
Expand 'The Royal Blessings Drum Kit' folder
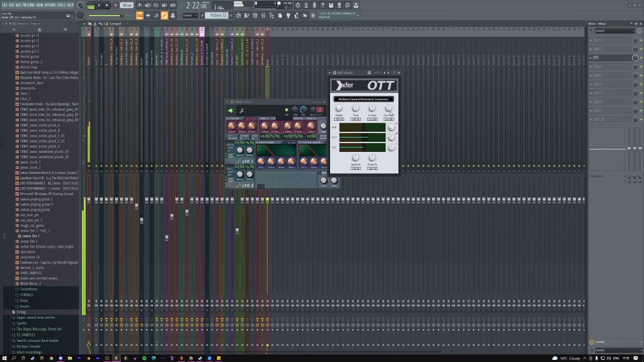(x=39, y=329)
